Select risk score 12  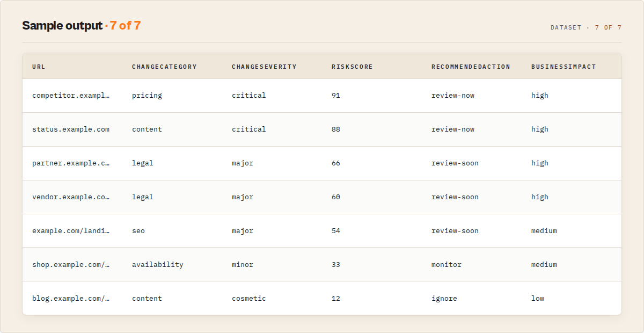(336, 299)
